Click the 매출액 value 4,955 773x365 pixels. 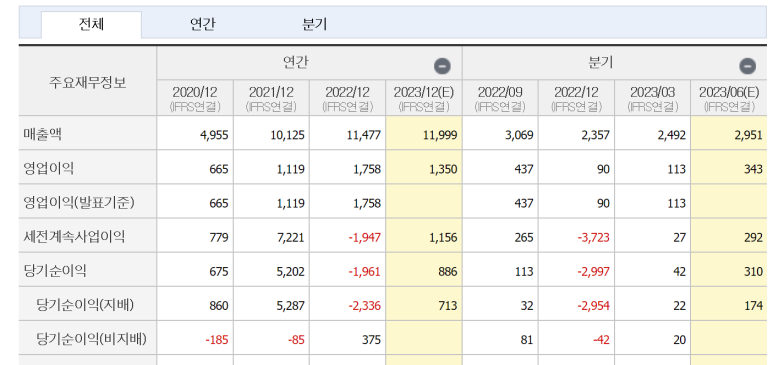tap(215, 135)
